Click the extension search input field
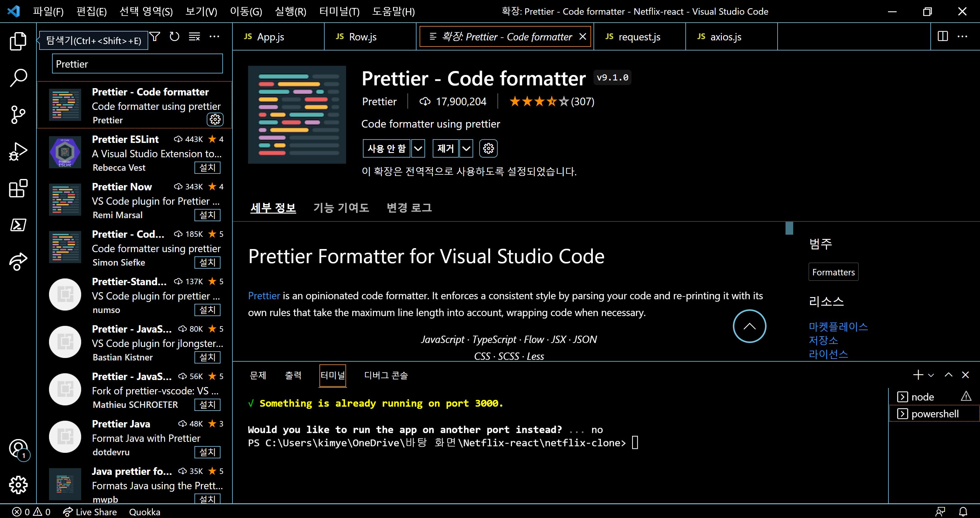980x518 pixels. coord(137,63)
